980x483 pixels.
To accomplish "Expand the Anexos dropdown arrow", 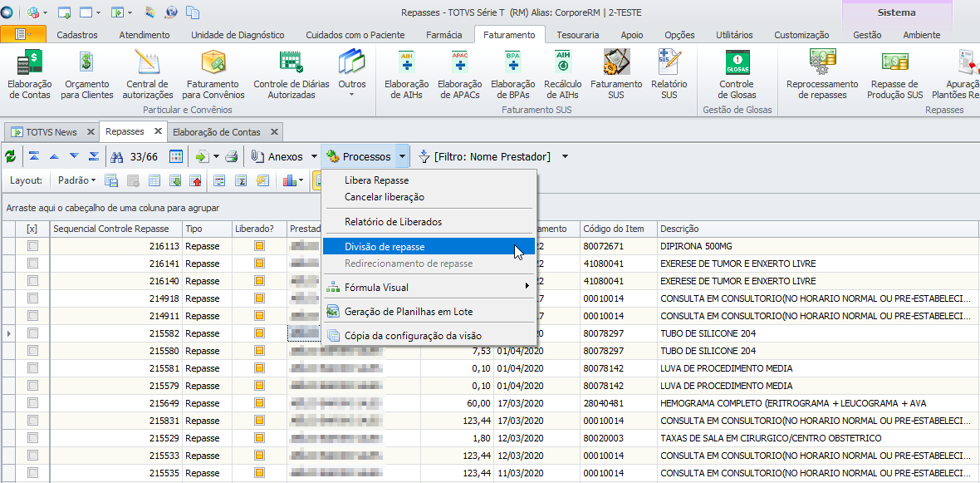I will point(314,156).
